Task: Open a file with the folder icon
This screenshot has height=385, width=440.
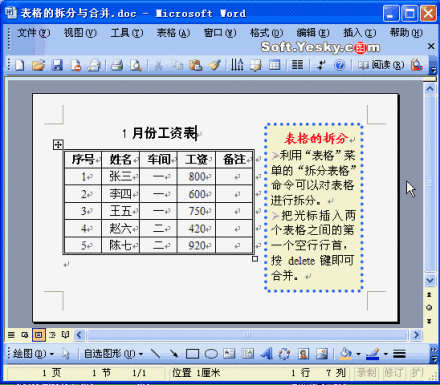Action: pos(38,65)
